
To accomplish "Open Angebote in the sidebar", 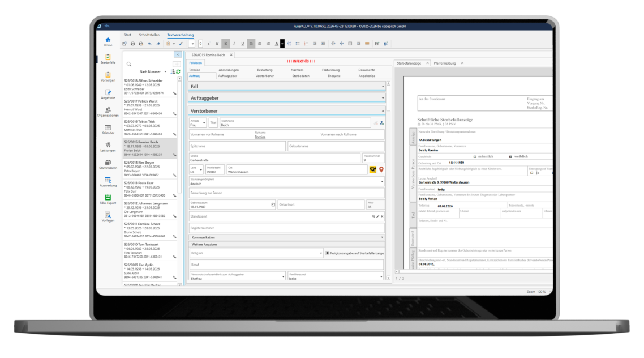I will [x=108, y=95].
